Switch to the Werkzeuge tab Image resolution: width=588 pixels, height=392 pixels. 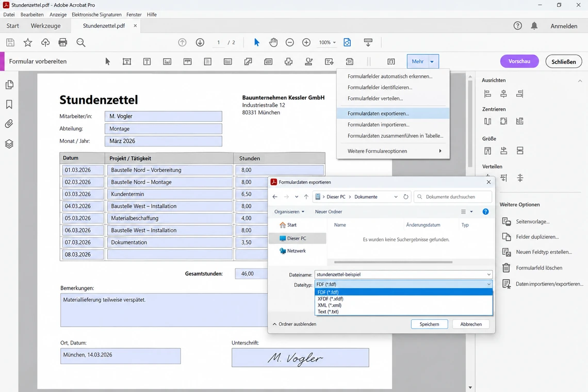(x=46, y=26)
